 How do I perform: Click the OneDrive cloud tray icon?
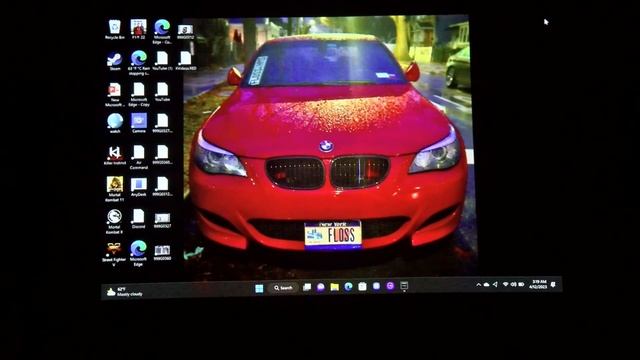click(487, 284)
